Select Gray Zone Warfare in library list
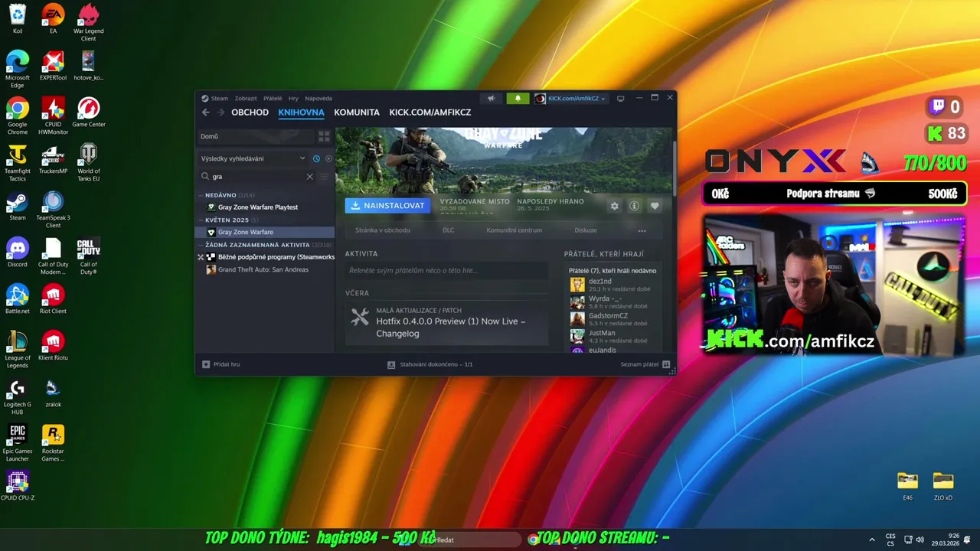Image resolution: width=980 pixels, height=551 pixels. tap(266, 232)
